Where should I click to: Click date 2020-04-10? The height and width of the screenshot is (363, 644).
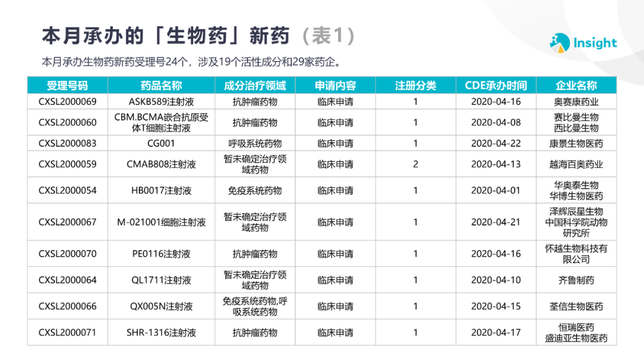click(x=496, y=280)
